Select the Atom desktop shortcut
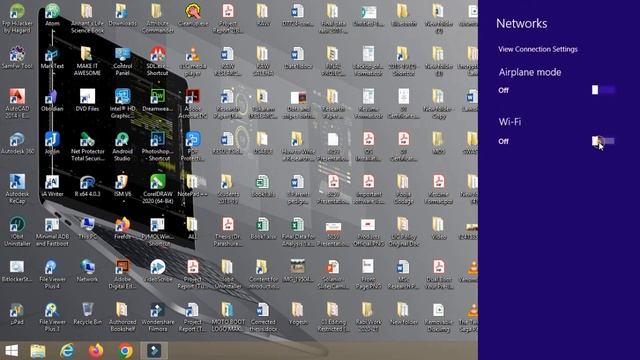 (52, 16)
